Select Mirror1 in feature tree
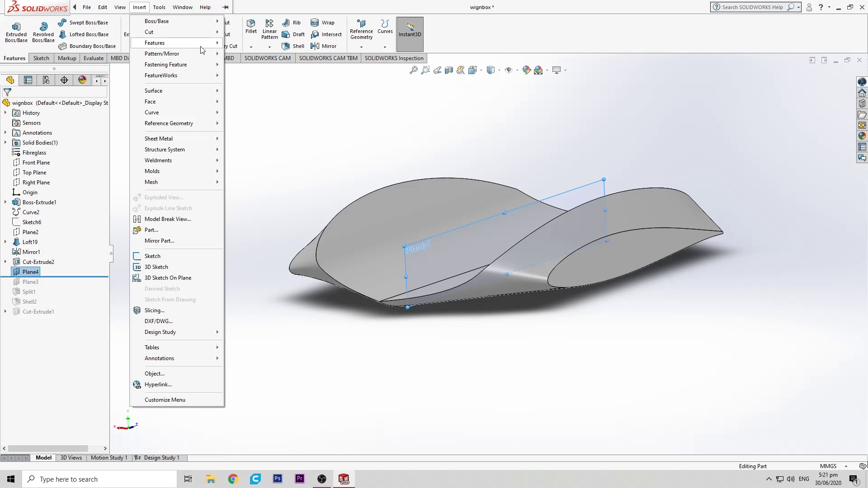The width and height of the screenshot is (868, 488). click(x=26, y=252)
